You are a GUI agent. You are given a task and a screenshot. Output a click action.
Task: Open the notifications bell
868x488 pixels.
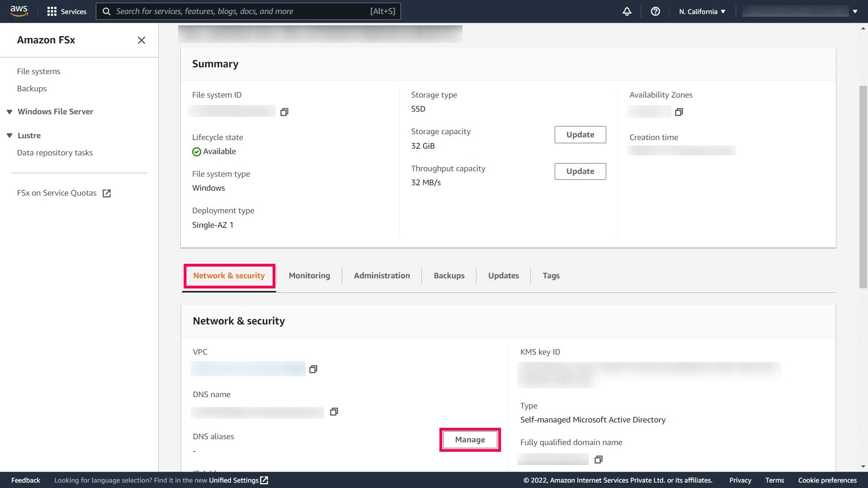(627, 12)
